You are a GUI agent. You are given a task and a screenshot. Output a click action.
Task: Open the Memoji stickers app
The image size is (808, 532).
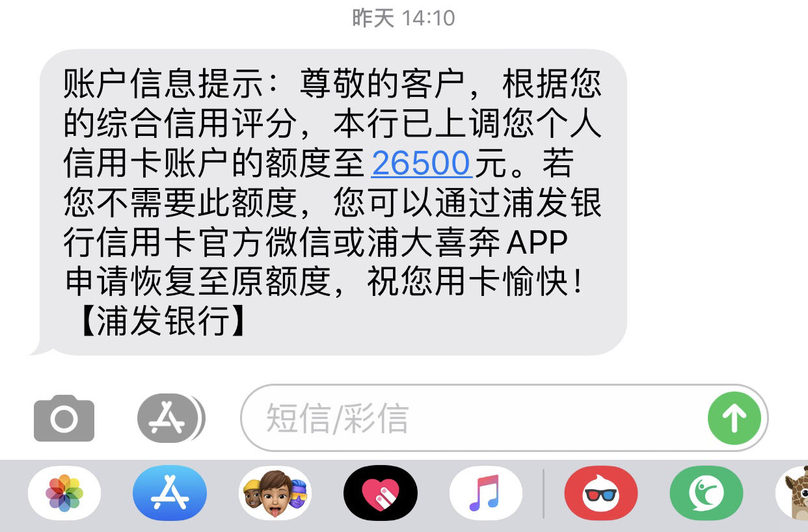point(275,493)
